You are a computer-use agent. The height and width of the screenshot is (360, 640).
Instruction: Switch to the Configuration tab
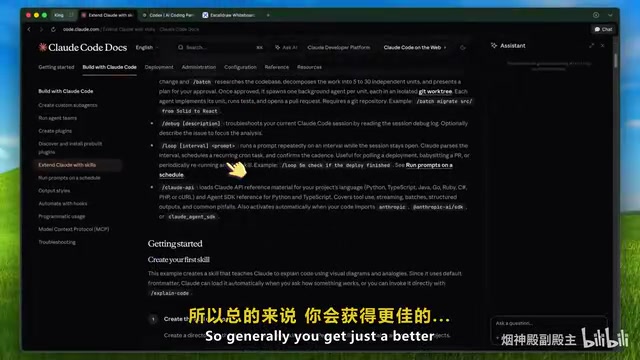240,67
